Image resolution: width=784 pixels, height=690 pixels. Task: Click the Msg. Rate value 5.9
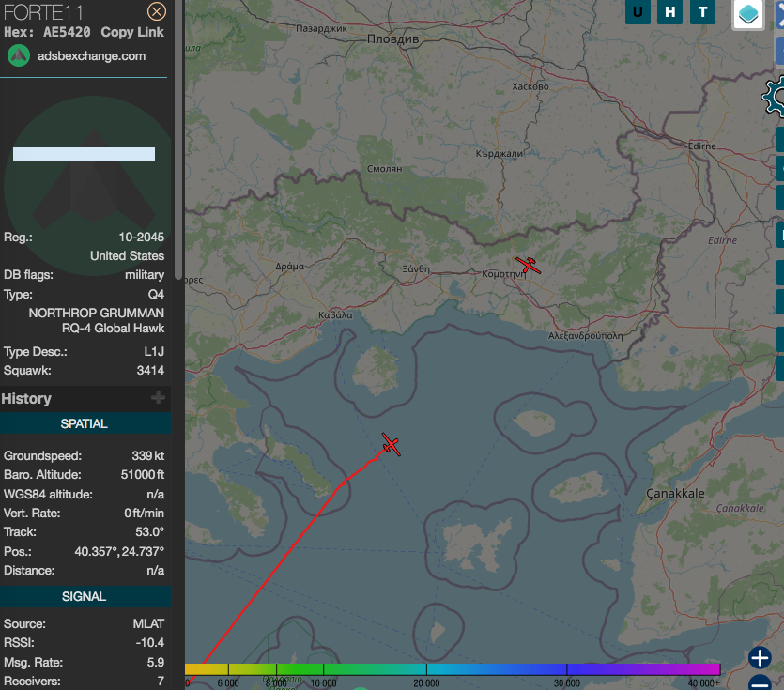tap(156, 663)
